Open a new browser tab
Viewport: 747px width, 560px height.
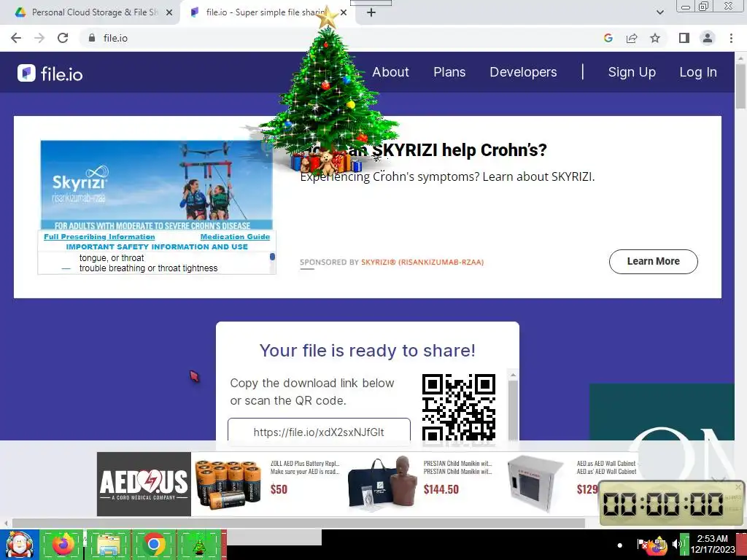(x=371, y=12)
